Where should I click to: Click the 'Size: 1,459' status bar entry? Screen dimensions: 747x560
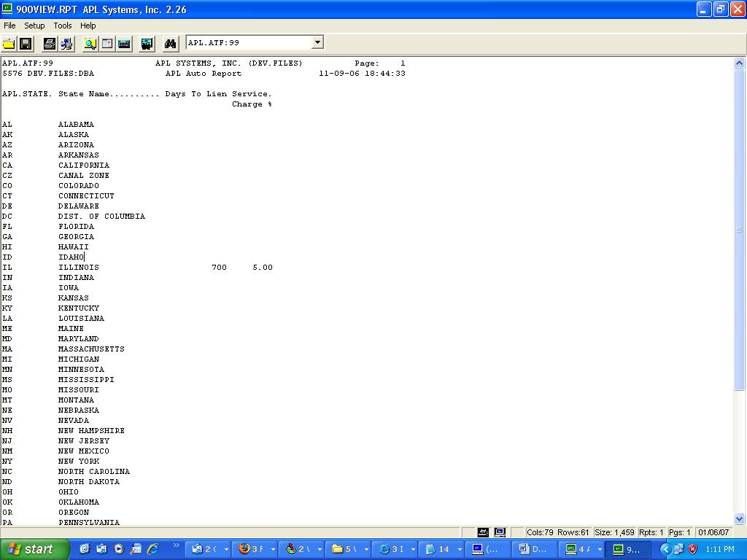pyautogui.click(x=614, y=532)
